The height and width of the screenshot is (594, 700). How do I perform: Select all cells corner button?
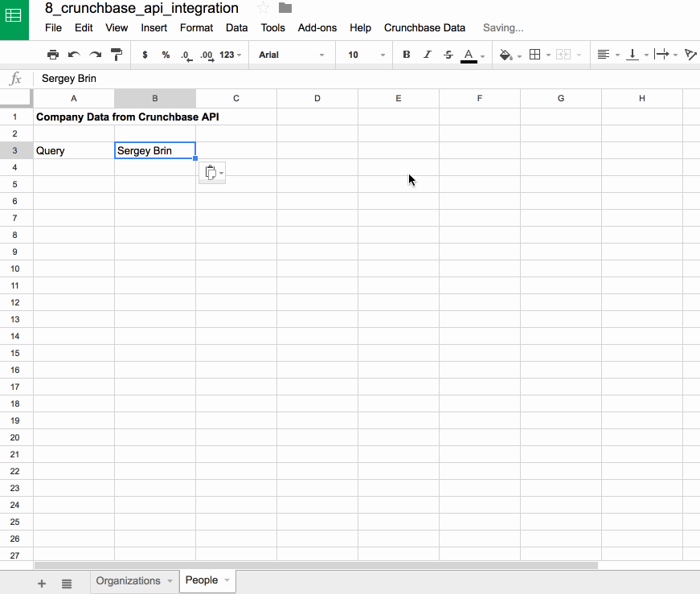pyautogui.click(x=16, y=98)
